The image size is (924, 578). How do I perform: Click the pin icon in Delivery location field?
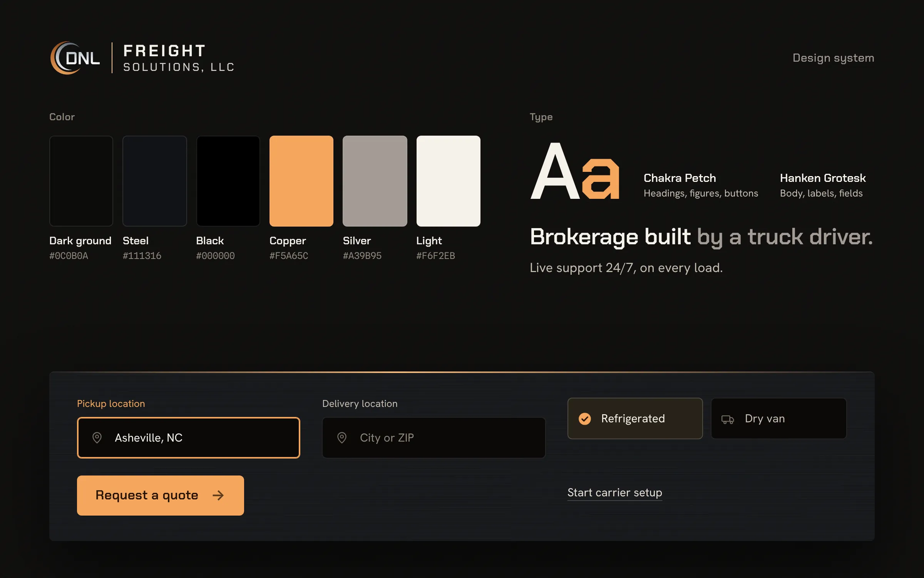pos(342,438)
